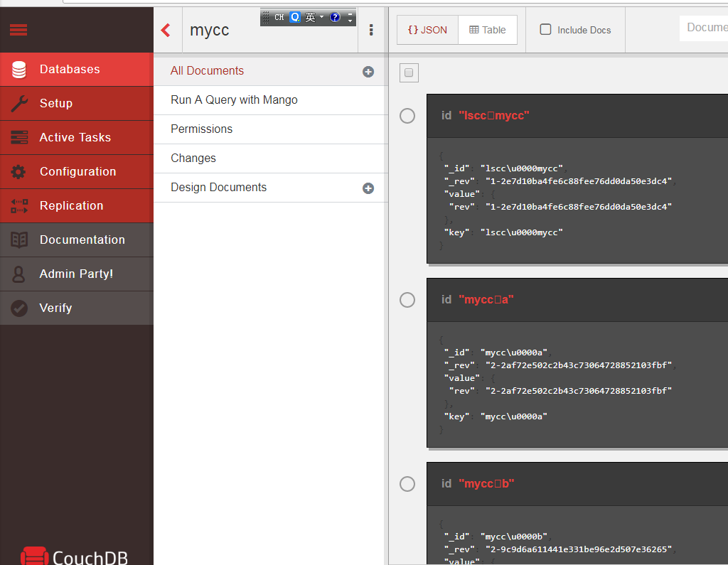
Task: Click the Setup wrench icon
Action: click(x=19, y=104)
